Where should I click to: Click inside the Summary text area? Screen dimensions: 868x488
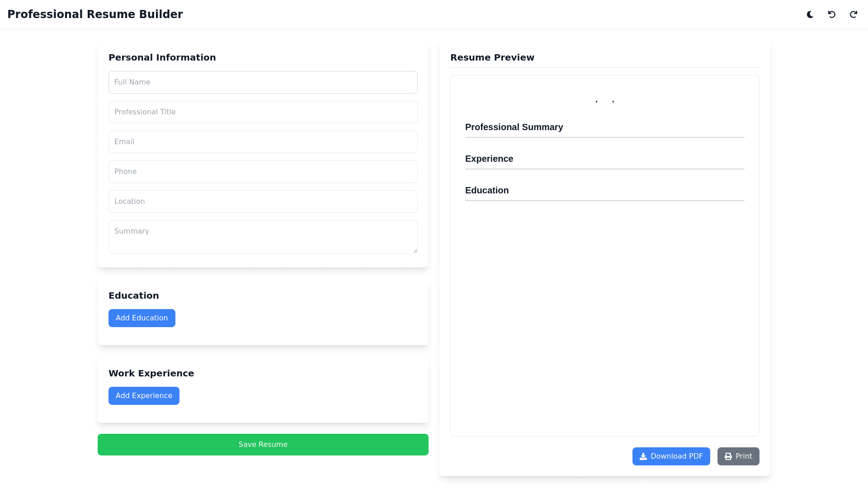[263, 237]
